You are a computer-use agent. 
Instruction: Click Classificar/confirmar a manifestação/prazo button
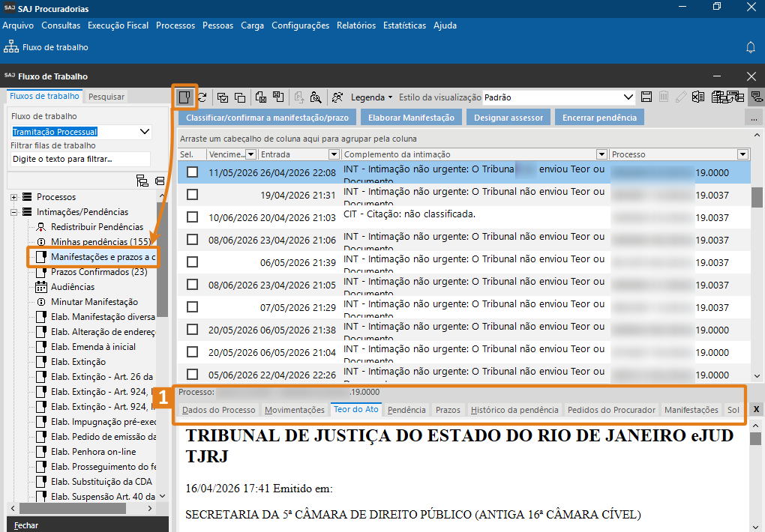click(x=267, y=118)
